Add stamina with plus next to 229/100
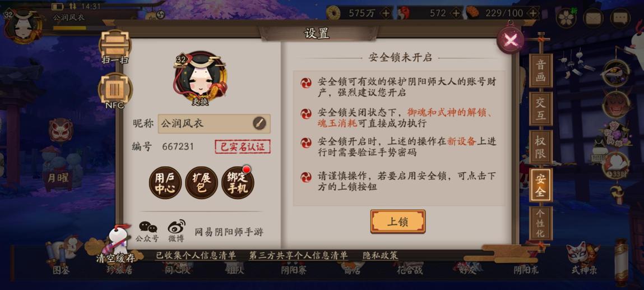The image size is (644, 290). (x=532, y=13)
